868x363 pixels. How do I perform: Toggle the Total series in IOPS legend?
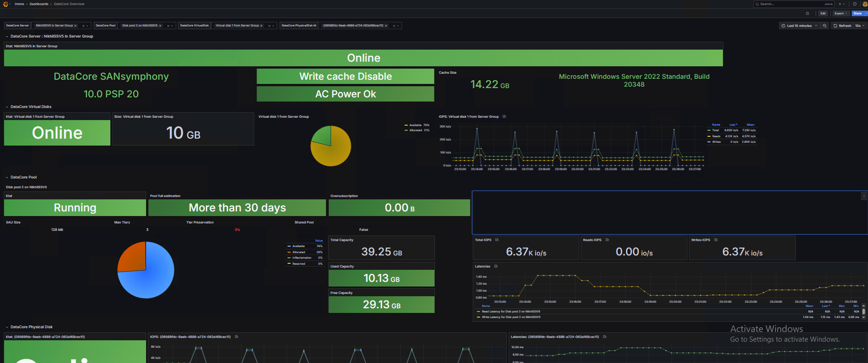715,130
